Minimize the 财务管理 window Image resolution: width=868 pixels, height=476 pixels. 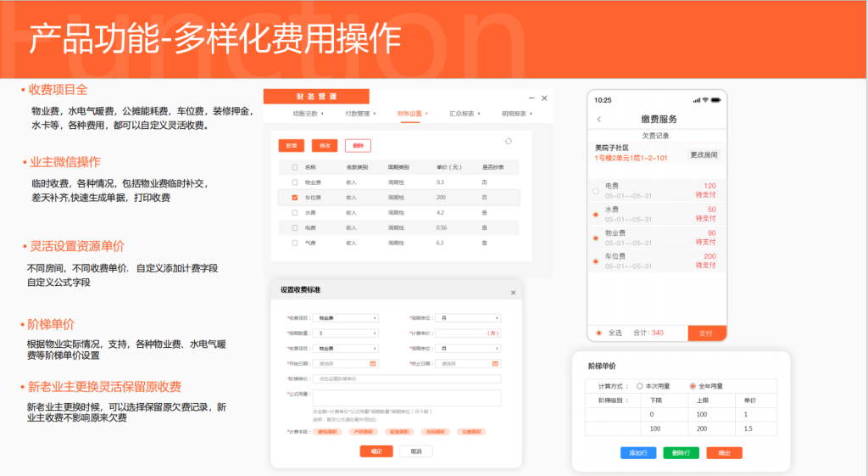point(531,98)
